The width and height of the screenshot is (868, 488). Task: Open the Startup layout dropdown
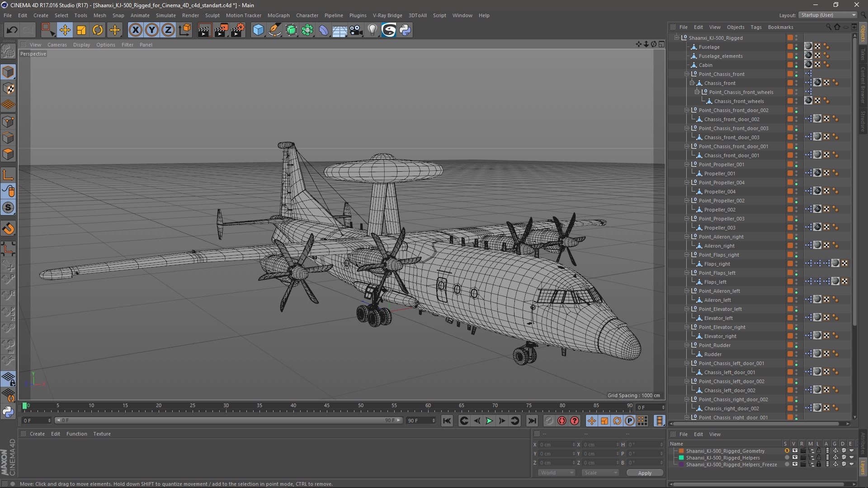pyautogui.click(x=828, y=15)
